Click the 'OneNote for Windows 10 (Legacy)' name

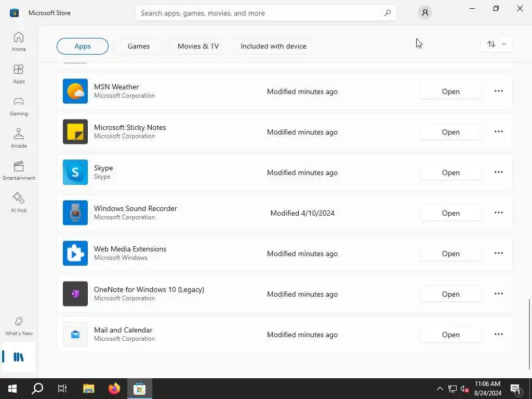[149, 289]
